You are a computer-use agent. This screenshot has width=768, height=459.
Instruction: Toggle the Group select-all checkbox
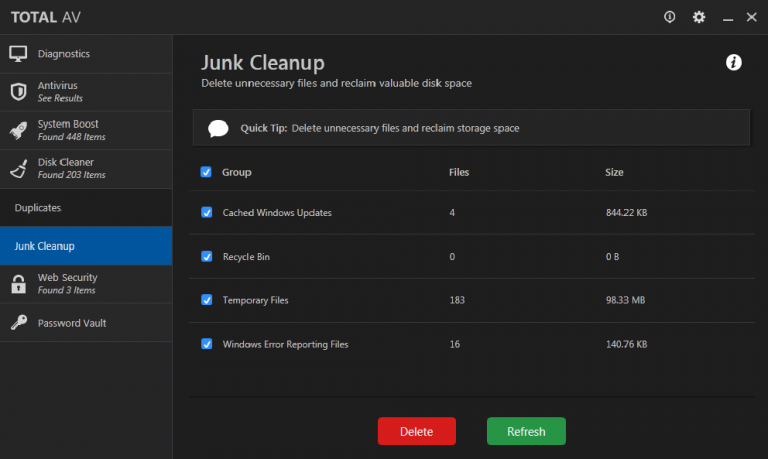point(206,172)
